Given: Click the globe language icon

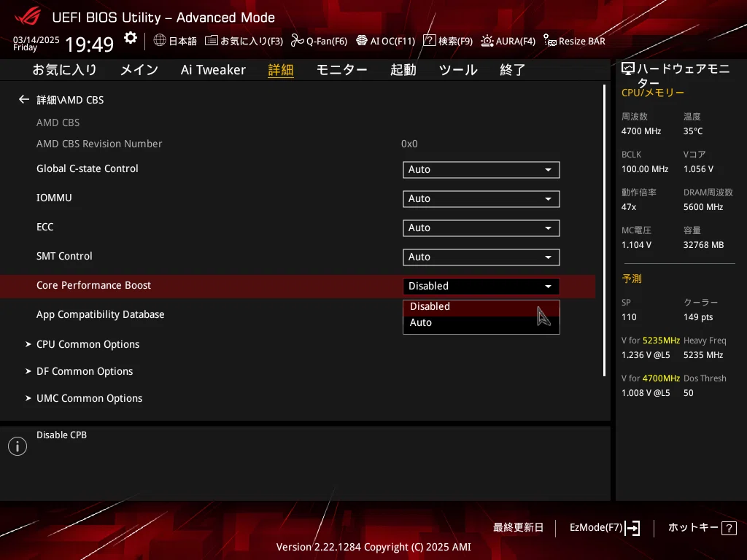Looking at the screenshot, I should click(160, 41).
